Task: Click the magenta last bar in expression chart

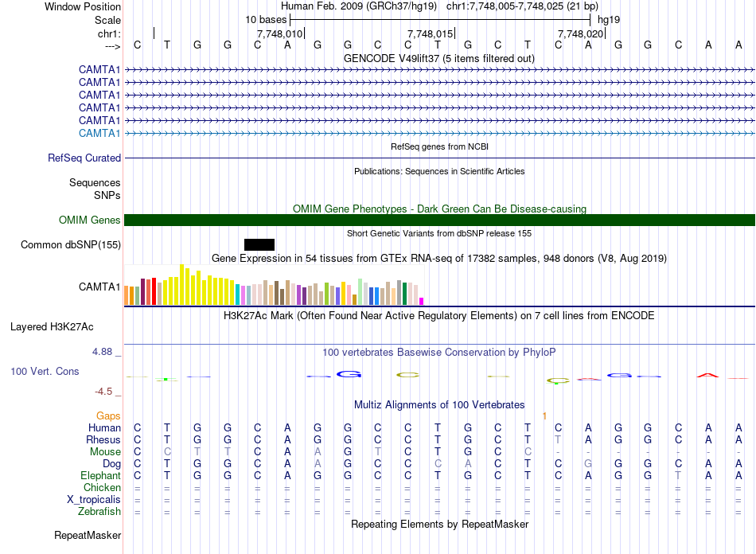Action: [422, 302]
